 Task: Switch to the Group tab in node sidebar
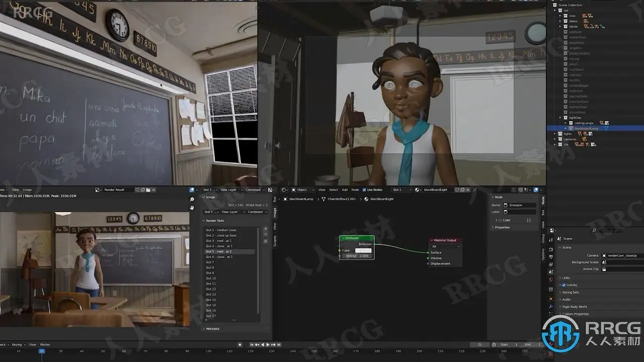click(x=543, y=239)
